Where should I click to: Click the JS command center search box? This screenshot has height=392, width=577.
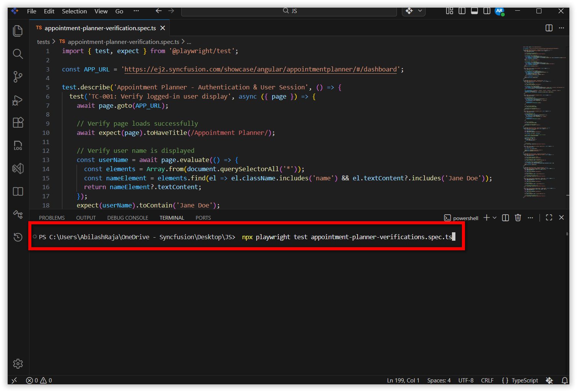289,11
